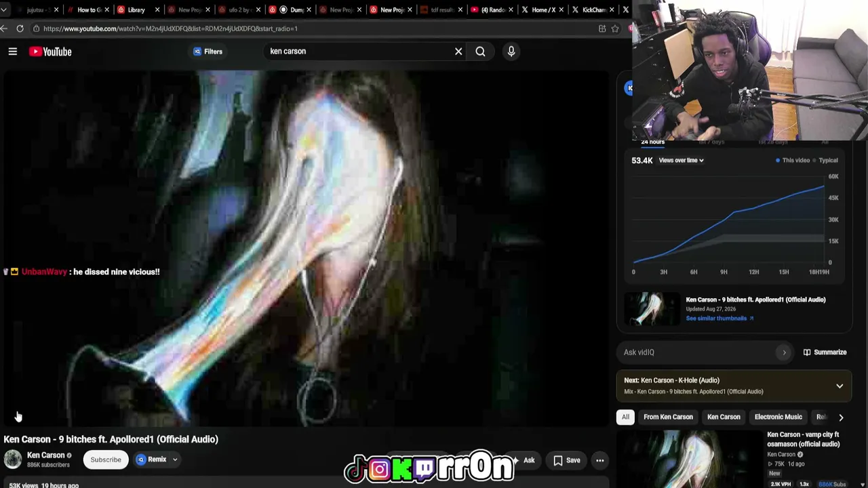The width and height of the screenshot is (868, 488).
Task: Close the 'tdf results' browser tab
Action: [460, 9]
